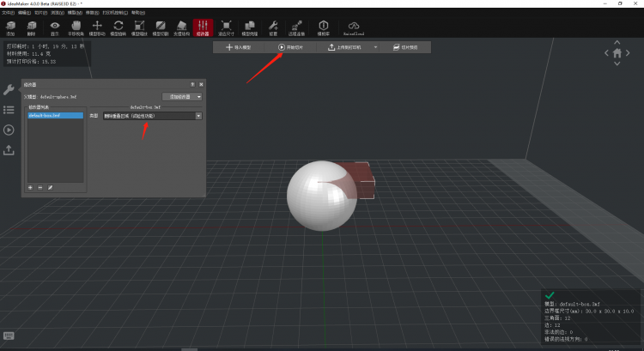Click the plus icon below modifier list

(30, 188)
